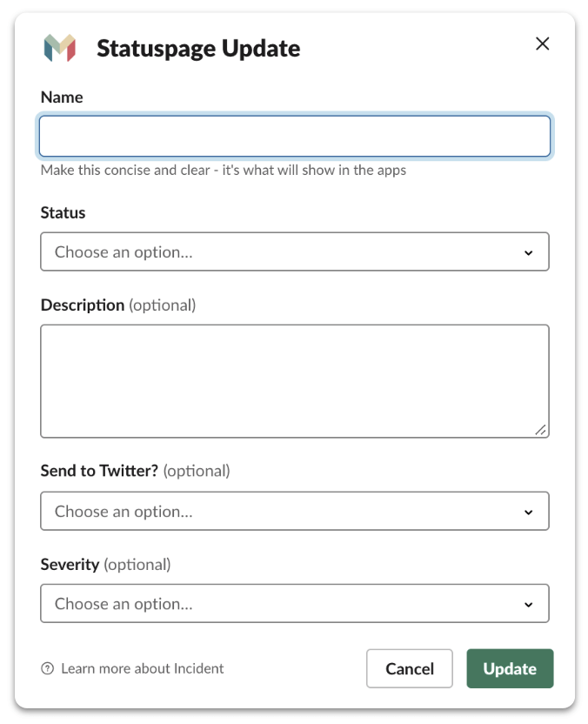Click the Cancel button
This screenshot has width=588, height=724.
410,668
